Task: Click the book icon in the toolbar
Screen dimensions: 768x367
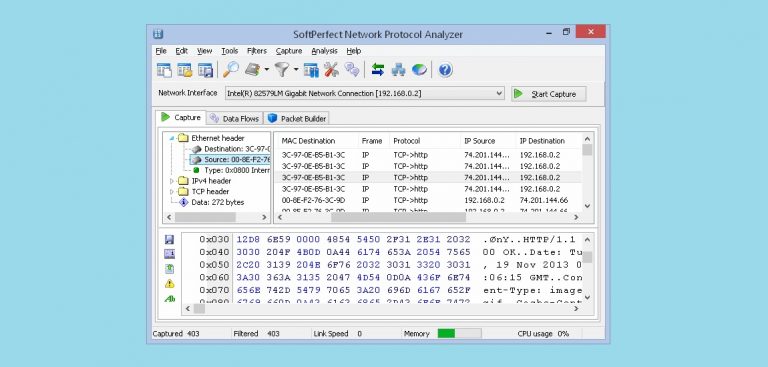Action: [x=252, y=70]
